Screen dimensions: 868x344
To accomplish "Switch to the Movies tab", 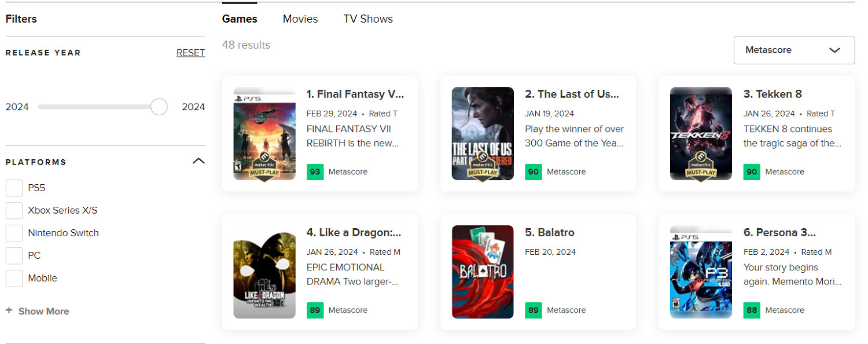I will (300, 19).
